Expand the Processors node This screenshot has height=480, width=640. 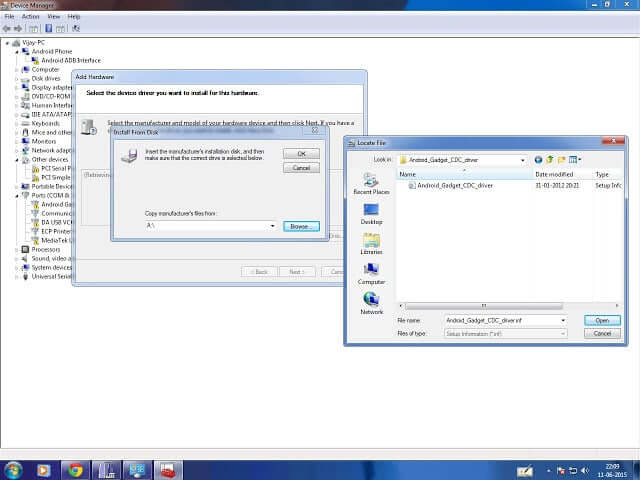[x=17, y=250]
